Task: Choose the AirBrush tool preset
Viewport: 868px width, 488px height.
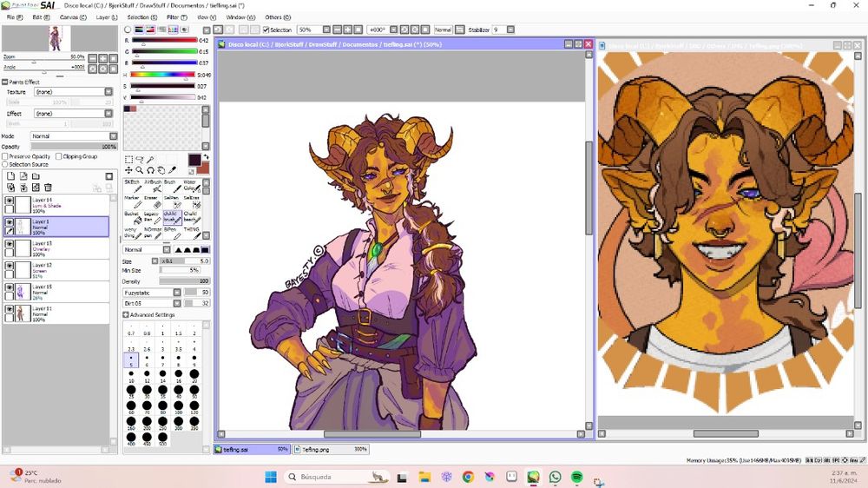Action: coord(153,186)
